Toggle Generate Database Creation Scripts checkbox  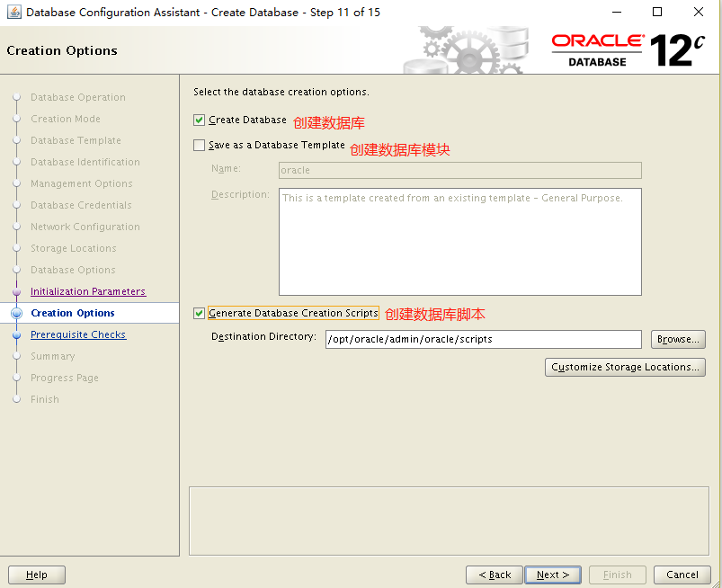pos(199,314)
